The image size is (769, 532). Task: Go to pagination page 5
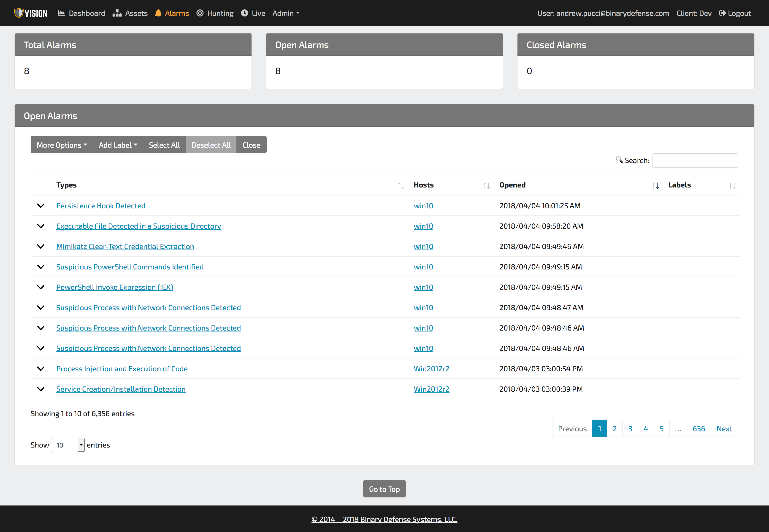tap(662, 428)
